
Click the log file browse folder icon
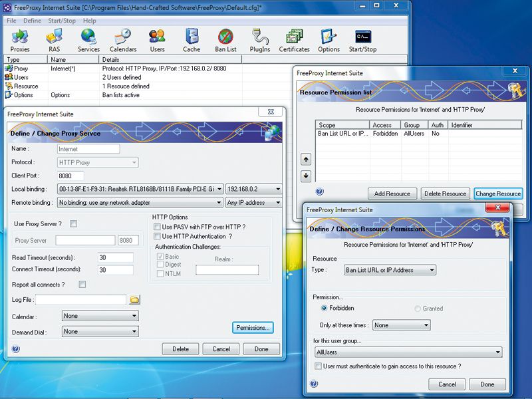135,300
